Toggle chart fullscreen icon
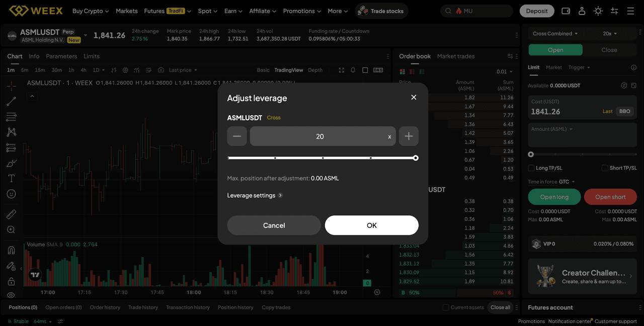This screenshot has width=644, height=326. pos(342,70)
